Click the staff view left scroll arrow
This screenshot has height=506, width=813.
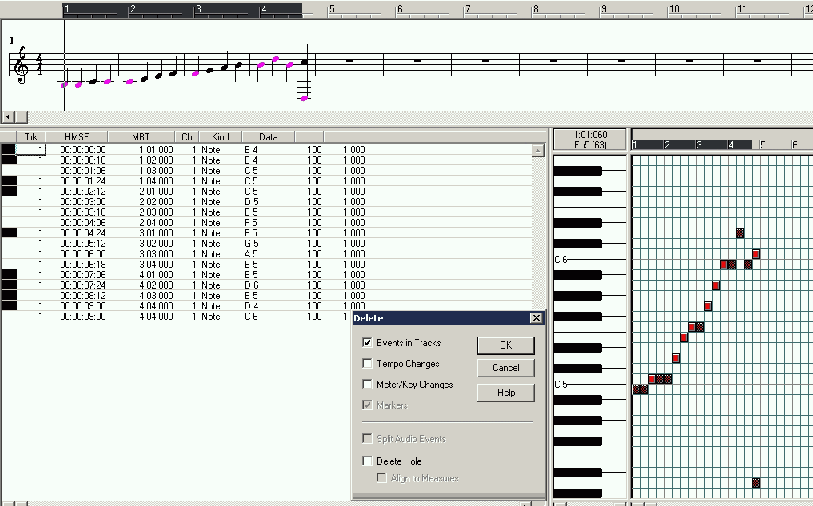point(8,116)
